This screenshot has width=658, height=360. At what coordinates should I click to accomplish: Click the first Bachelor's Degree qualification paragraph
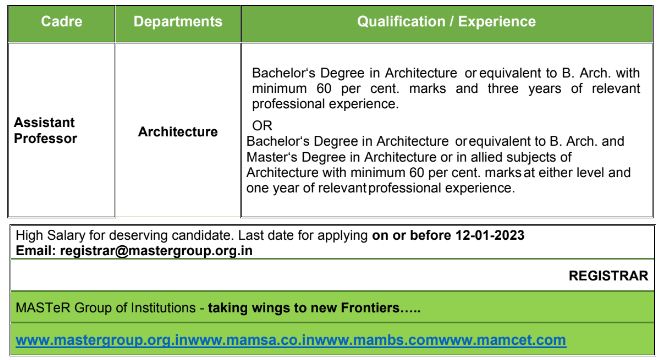coord(446,89)
